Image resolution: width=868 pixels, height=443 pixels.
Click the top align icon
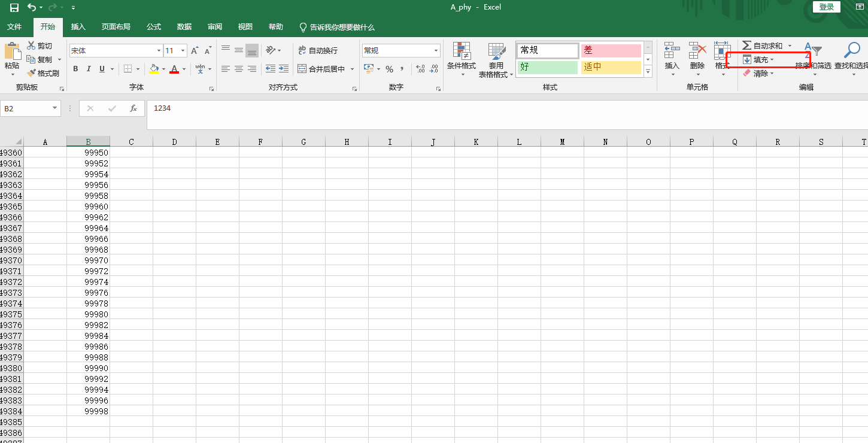[225, 50]
